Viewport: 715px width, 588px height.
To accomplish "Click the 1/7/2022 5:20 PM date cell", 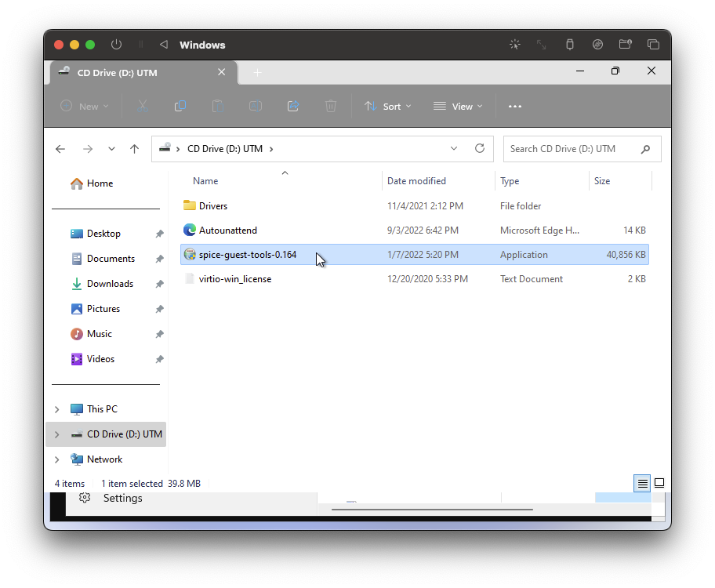I will [x=423, y=255].
